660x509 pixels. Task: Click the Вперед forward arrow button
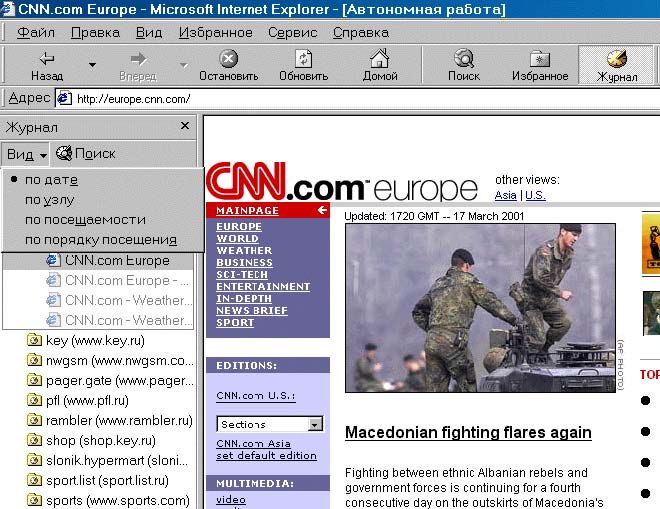click(x=138, y=65)
